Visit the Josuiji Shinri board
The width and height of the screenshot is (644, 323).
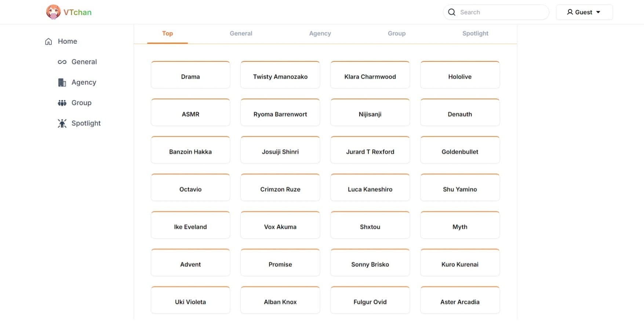[280, 150]
